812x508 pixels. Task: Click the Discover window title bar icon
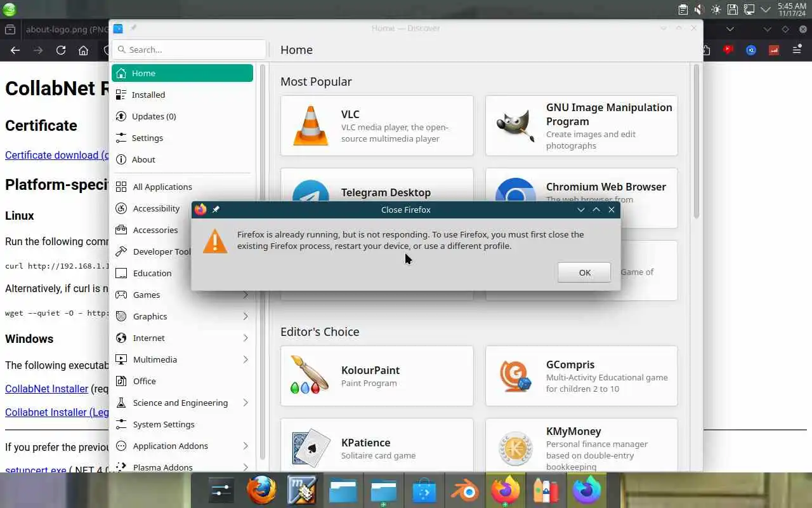tap(118, 28)
